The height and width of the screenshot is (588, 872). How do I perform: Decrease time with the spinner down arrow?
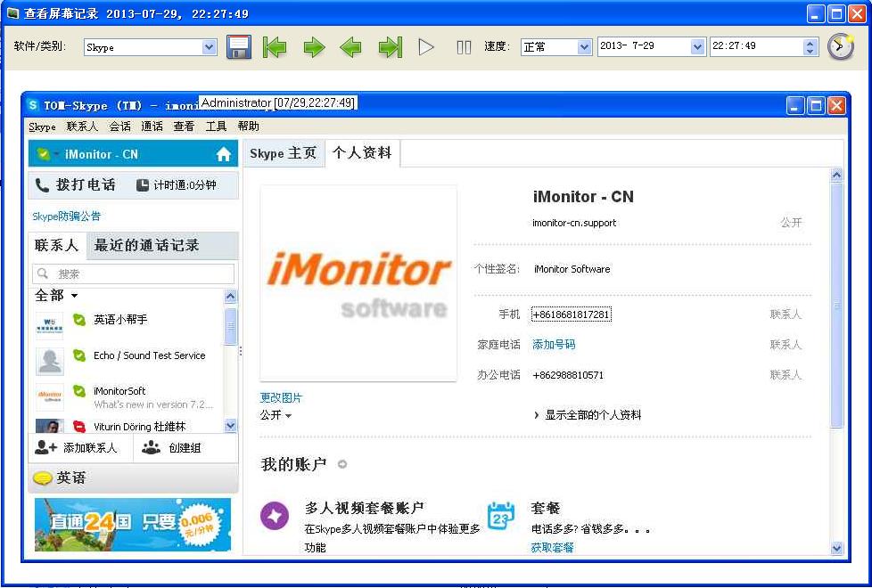[810, 52]
